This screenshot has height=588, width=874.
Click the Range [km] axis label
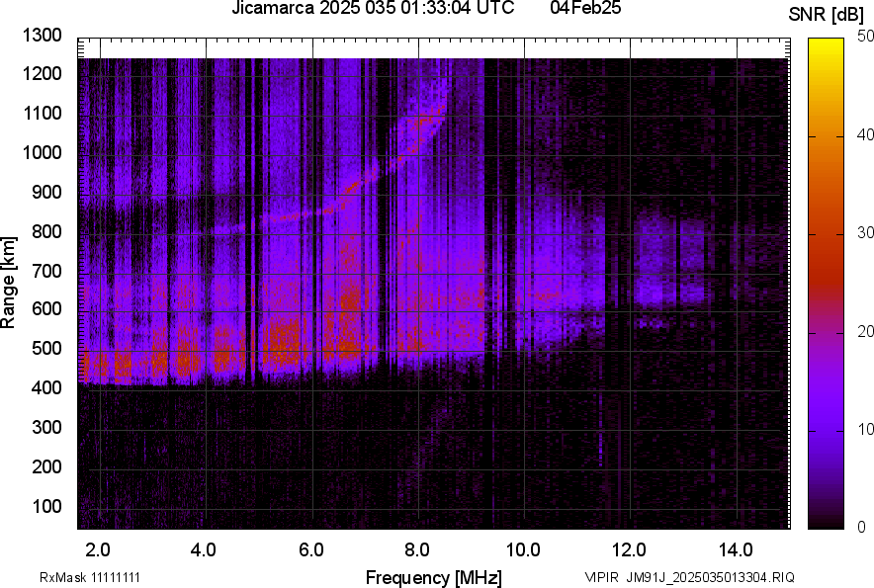(10, 283)
